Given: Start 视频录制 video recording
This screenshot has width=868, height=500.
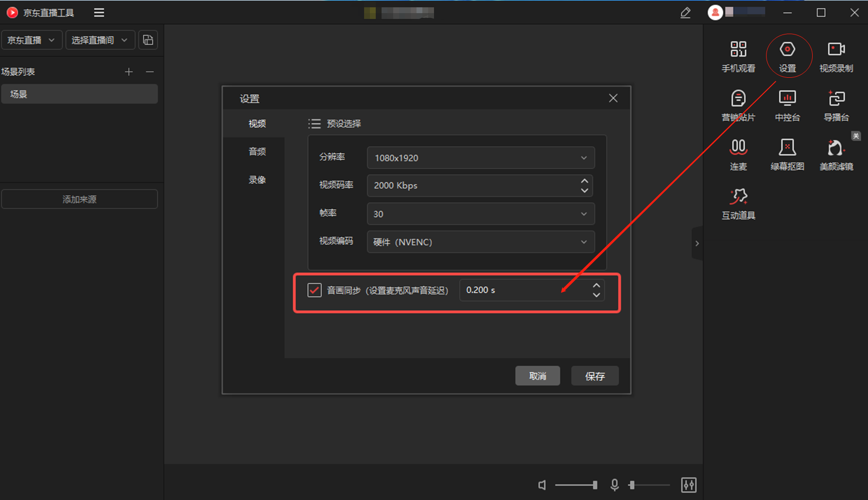Looking at the screenshot, I should [836, 56].
